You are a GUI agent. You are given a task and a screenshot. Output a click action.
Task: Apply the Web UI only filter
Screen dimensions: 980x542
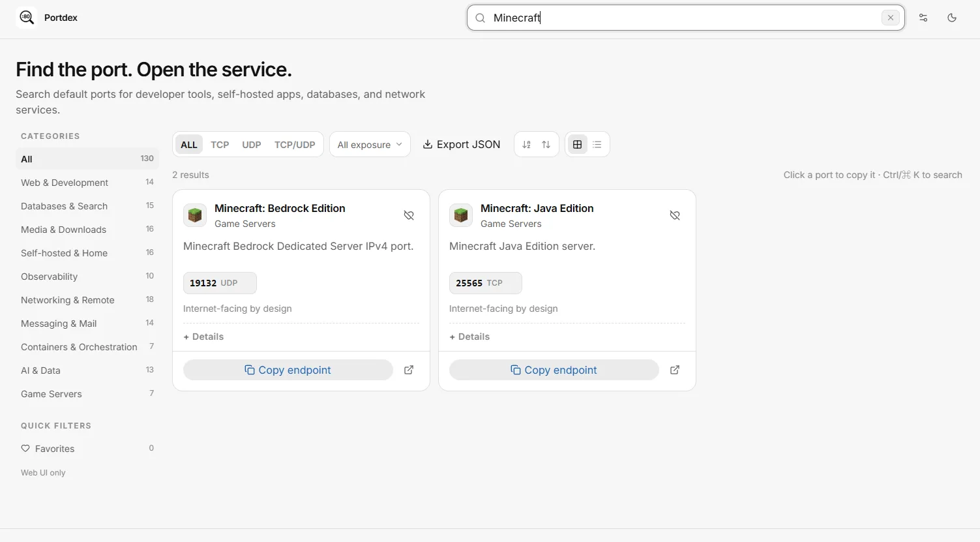point(43,473)
